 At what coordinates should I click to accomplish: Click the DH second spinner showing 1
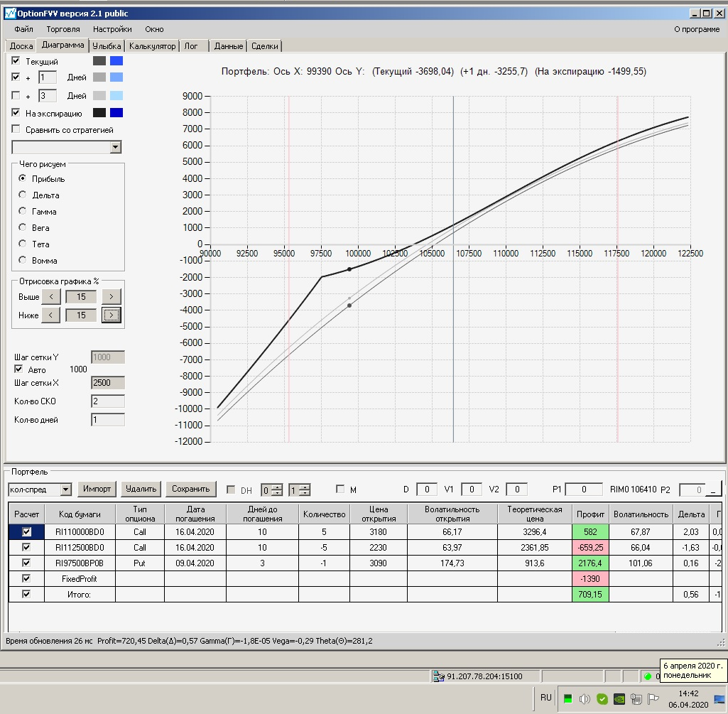300,489
